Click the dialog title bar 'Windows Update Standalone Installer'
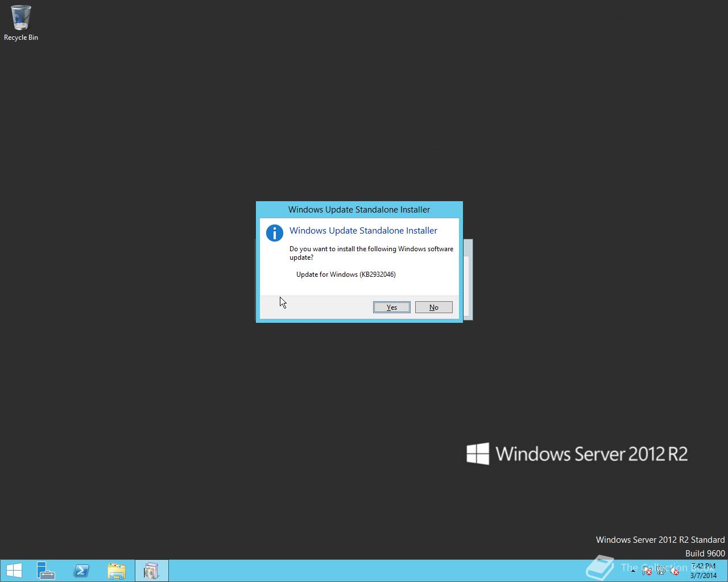This screenshot has height=582, width=728. 359,210
